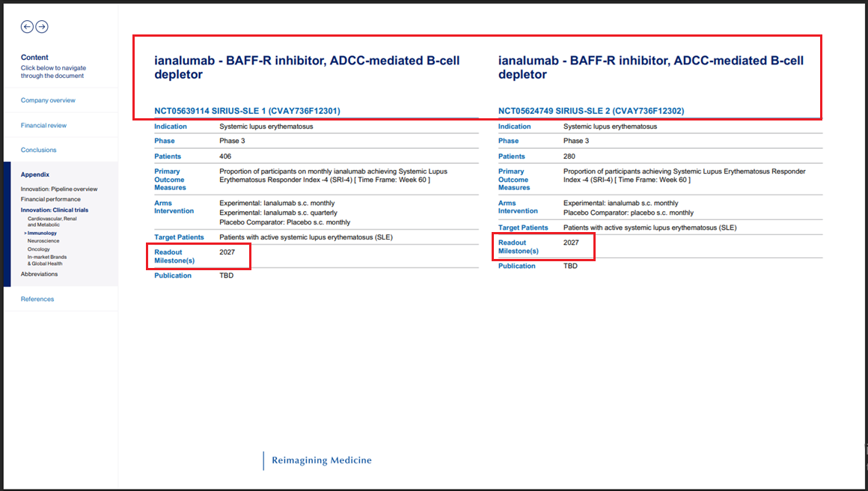Select the Appendix heading in sidebar
This screenshot has width=868, height=491.
click(x=35, y=174)
